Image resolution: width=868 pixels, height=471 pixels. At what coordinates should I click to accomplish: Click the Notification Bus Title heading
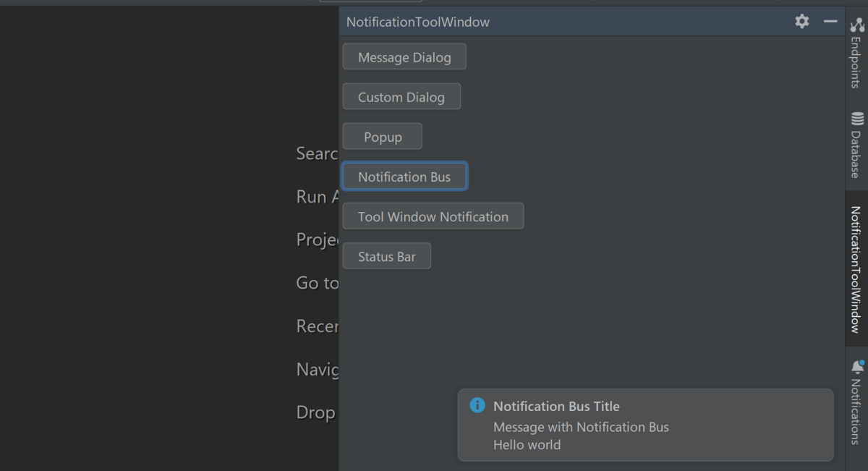pyautogui.click(x=556, y=407)
